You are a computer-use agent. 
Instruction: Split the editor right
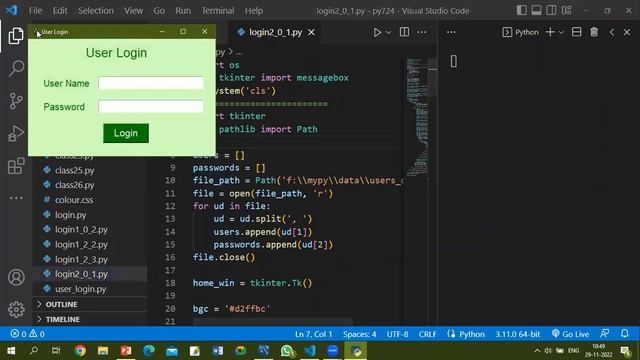pyautogui.click(x=404, y=32)
